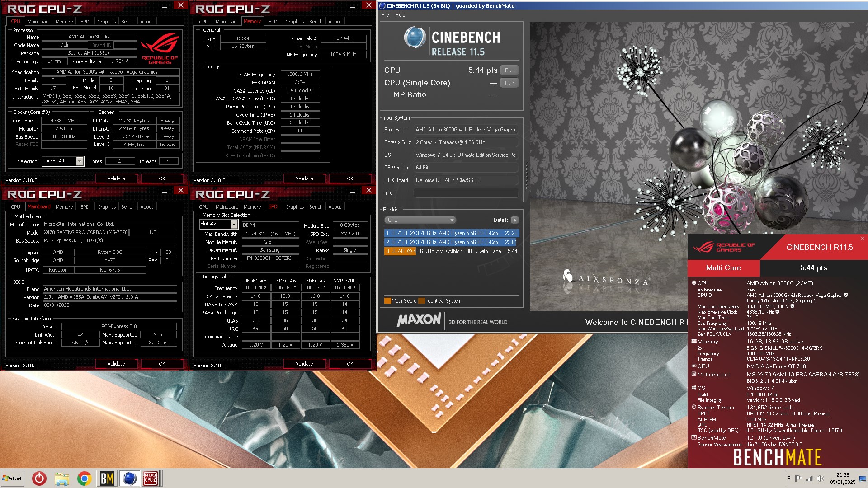Click the BIOS Date 05/04/2023 field
868x488 pixels.
[110, 305]
